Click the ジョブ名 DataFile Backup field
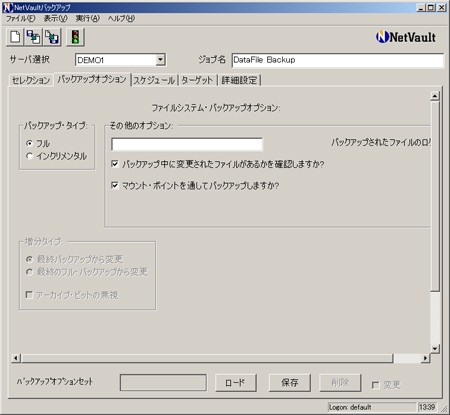The height and width of the screenshot is (415, 450). (x=338, y=60)
